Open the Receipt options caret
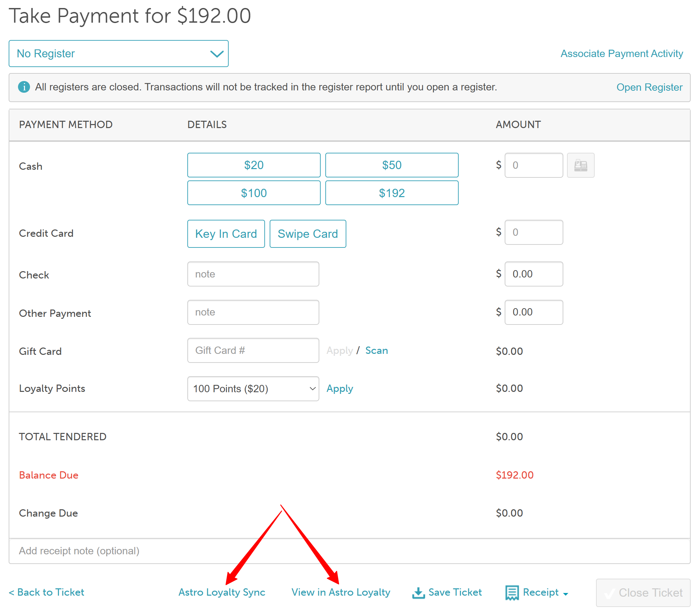 (565, 594)
